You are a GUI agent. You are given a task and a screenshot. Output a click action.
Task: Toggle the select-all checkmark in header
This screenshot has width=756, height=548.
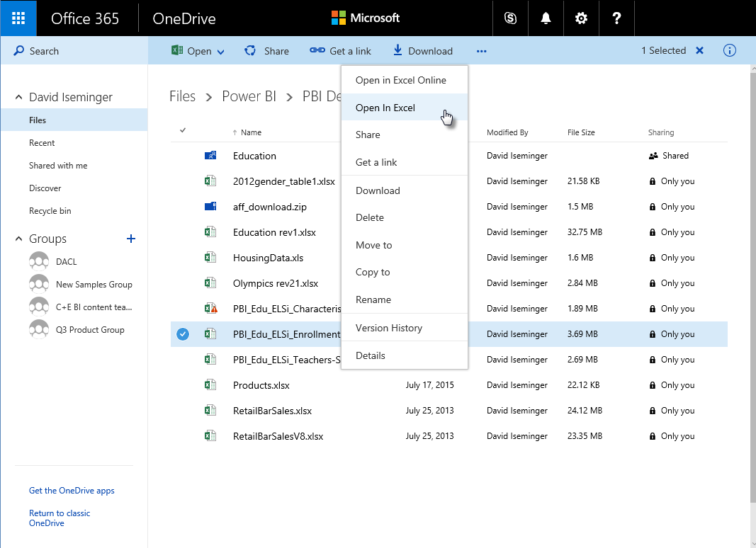pyautogui.click(x=183, y=130)
